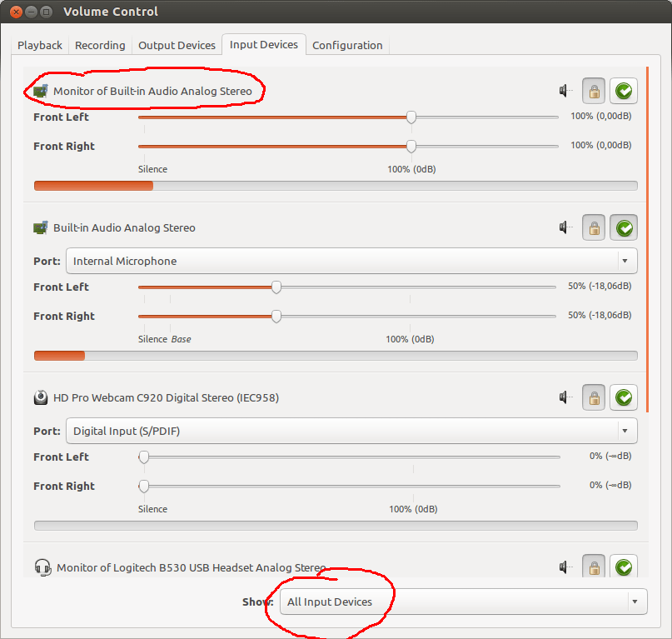Open the Configuration tab
The image size is (672, 639).
[x=347, y=45]
